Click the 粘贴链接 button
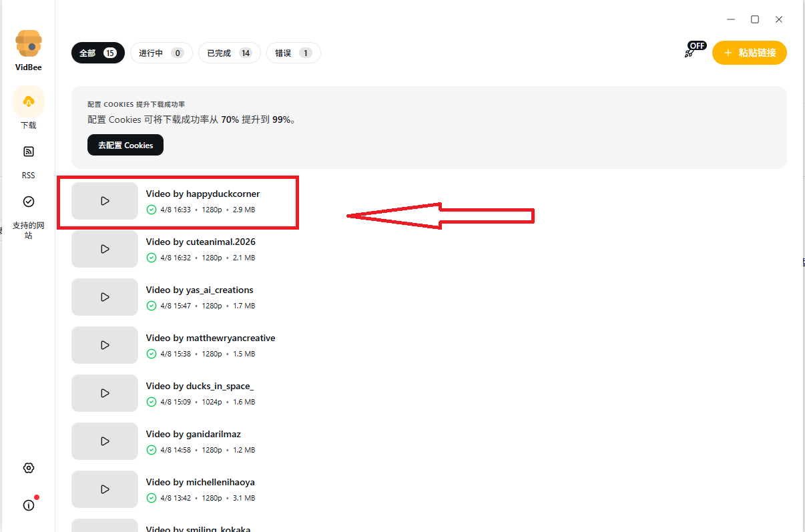The image size is (805, 532). pos(749,53)
